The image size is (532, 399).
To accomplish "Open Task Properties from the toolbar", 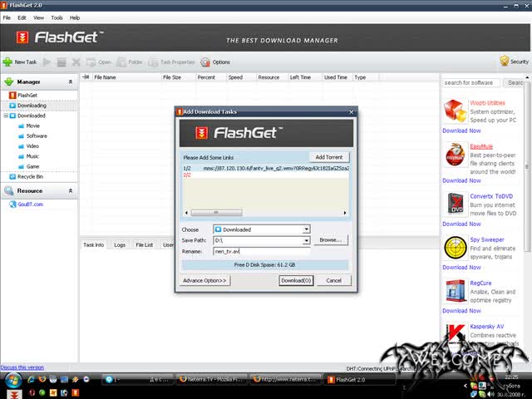I will pyautogui.click(x=172, y=62).
